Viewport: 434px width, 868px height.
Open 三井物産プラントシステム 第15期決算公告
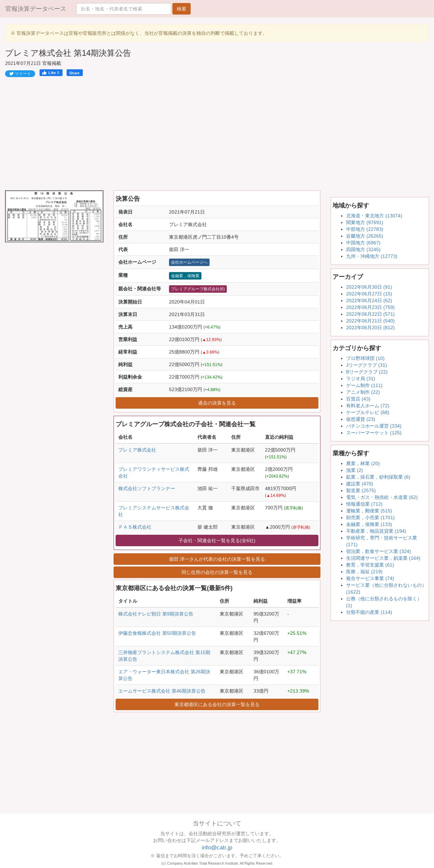tap(164, 656)
